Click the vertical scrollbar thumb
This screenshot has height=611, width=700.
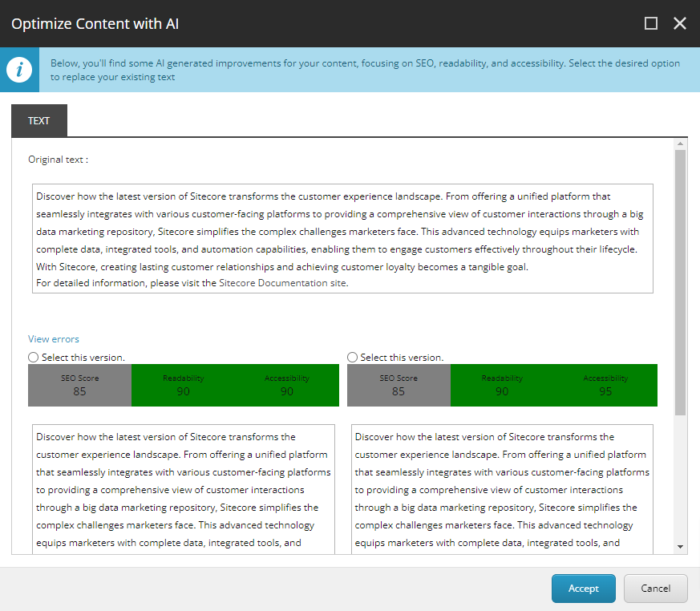click(x=681, y=282)
